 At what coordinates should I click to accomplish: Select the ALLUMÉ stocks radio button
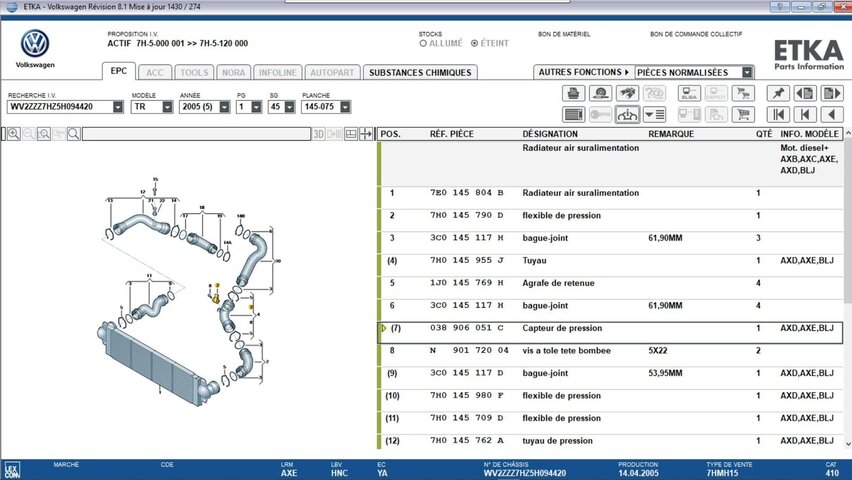coord(423,43)
